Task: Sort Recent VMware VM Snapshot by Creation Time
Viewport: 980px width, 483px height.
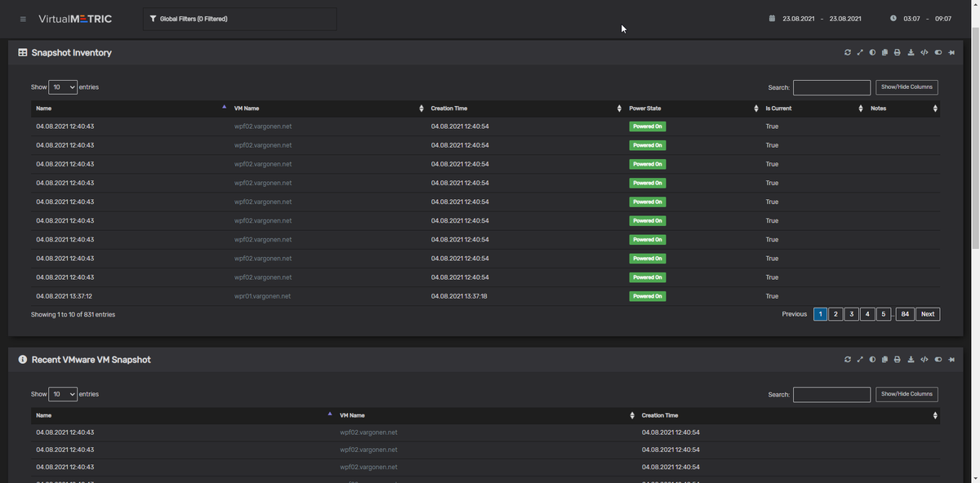Action: [789, 415]
